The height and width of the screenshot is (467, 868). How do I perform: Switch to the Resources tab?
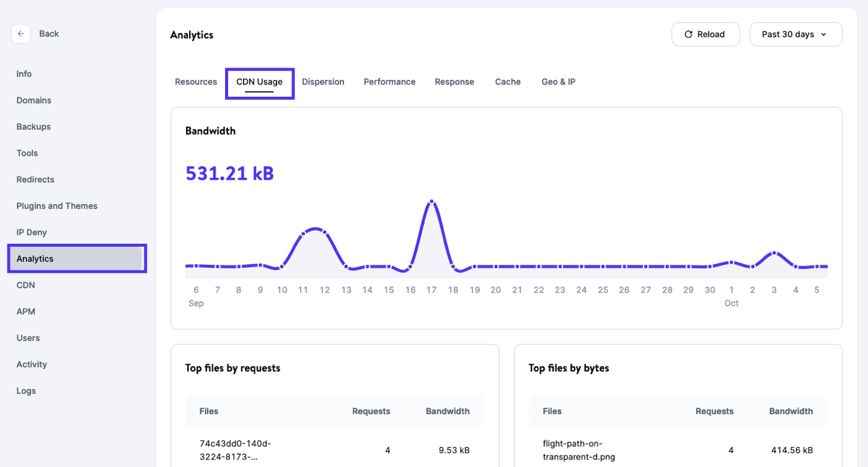point(195,81)
